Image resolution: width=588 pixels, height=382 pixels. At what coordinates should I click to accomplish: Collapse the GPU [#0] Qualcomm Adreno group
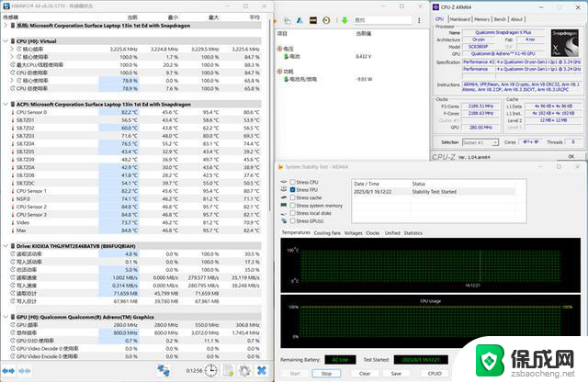(6, 317)
